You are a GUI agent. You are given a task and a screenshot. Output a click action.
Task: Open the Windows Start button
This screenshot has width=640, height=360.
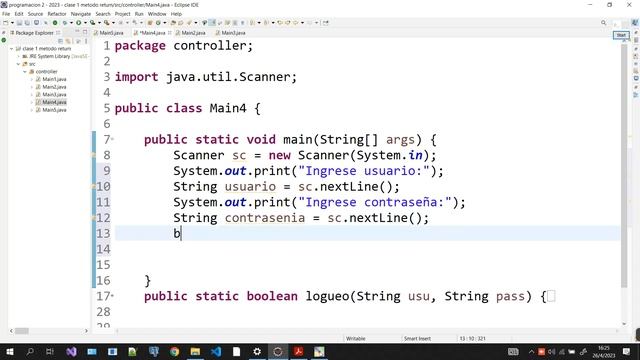(9, 351)
